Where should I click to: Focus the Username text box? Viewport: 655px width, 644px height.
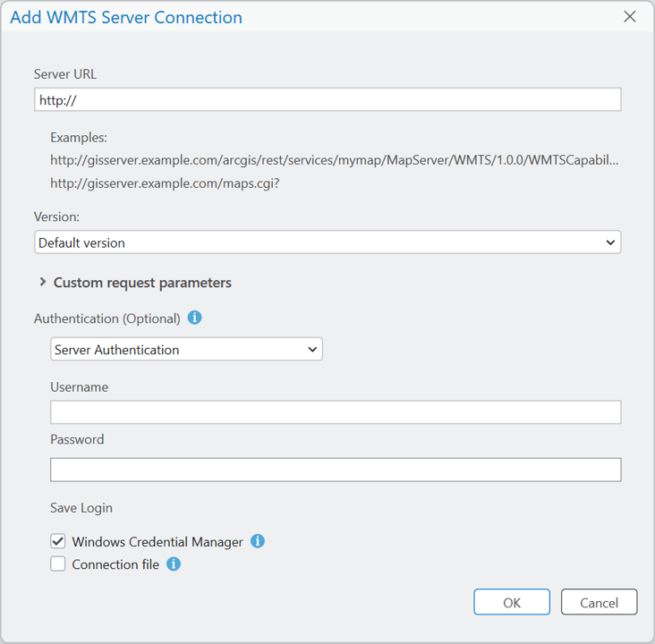tap(335, 412)
